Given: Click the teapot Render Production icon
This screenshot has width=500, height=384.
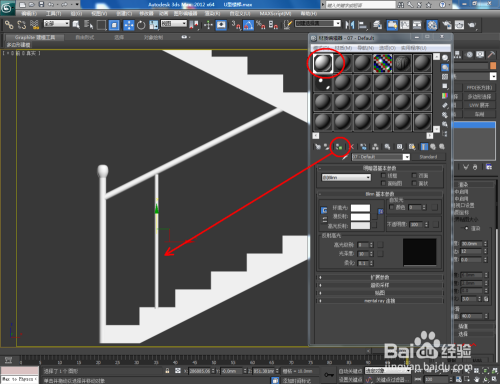Looking at the screenshot, I should coord(472,25).
